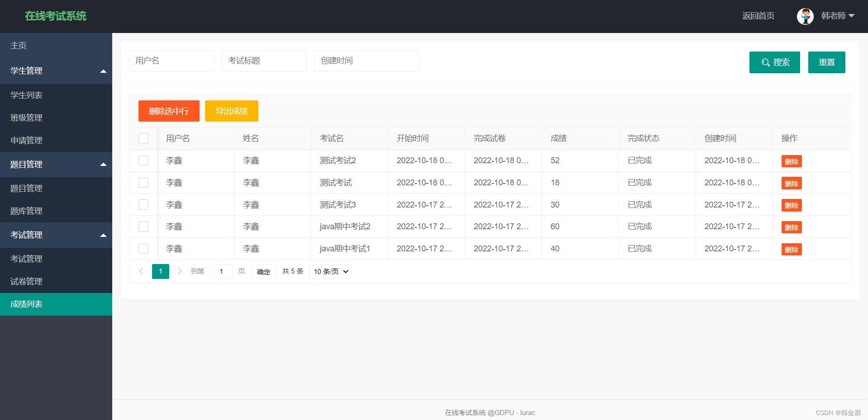Click the next page arrow
This screenshot has height=420, width=868.
180,271
